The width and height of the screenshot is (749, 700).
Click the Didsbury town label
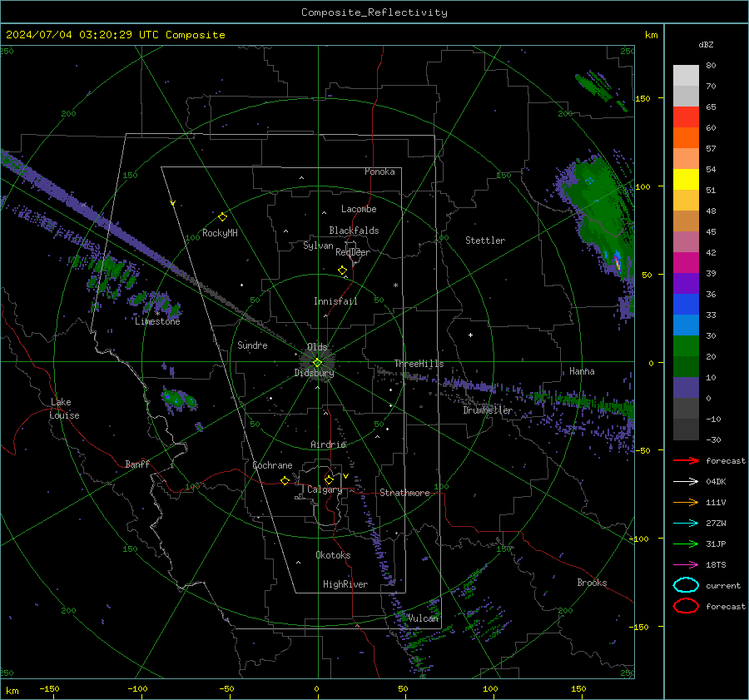tap(314, 373)
